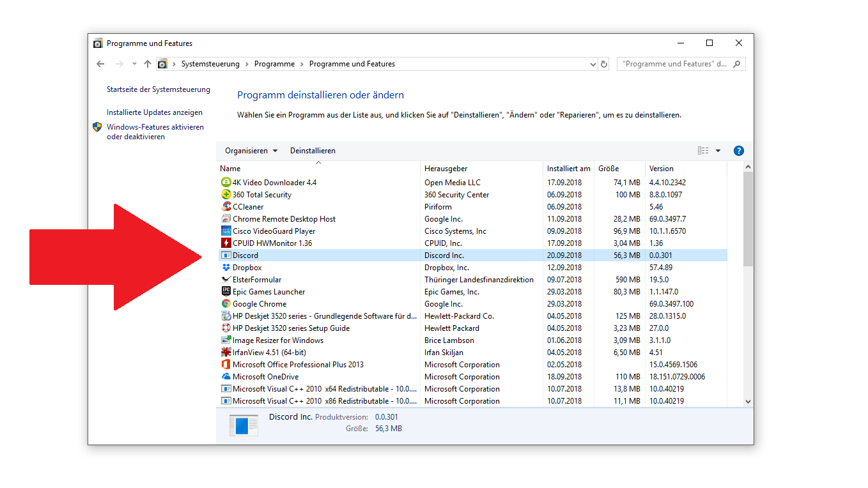868x488 pixels.
Task: Open the Organisieren dropdown menu
Action: click(x=251, y=151)
